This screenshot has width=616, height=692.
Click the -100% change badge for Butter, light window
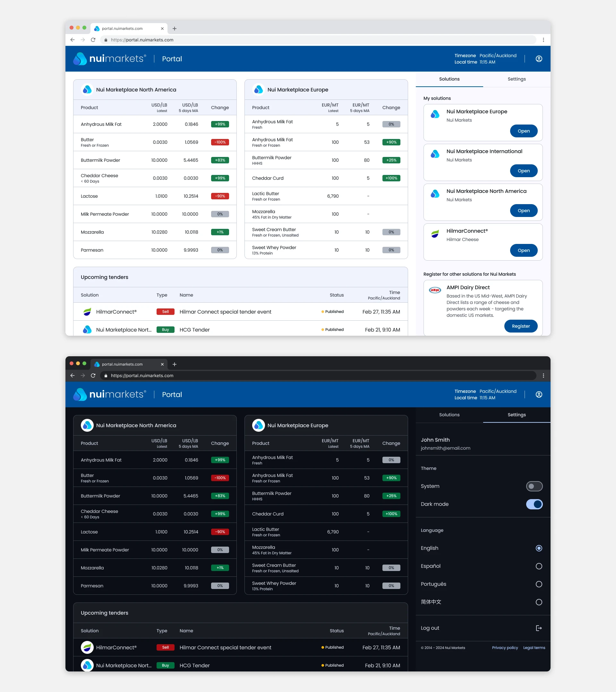(220, 142)
